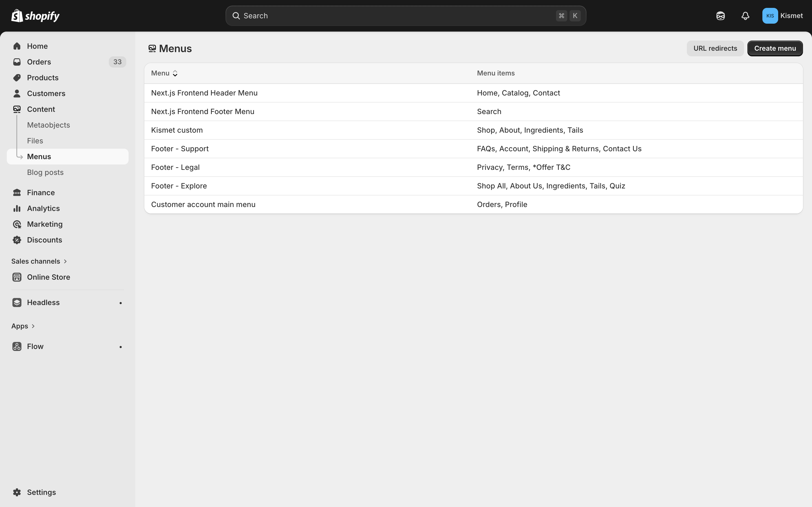Screen dimensions: 812x507
Task: Open the Home icon in sidebar
Action: (x=17, y=46)
